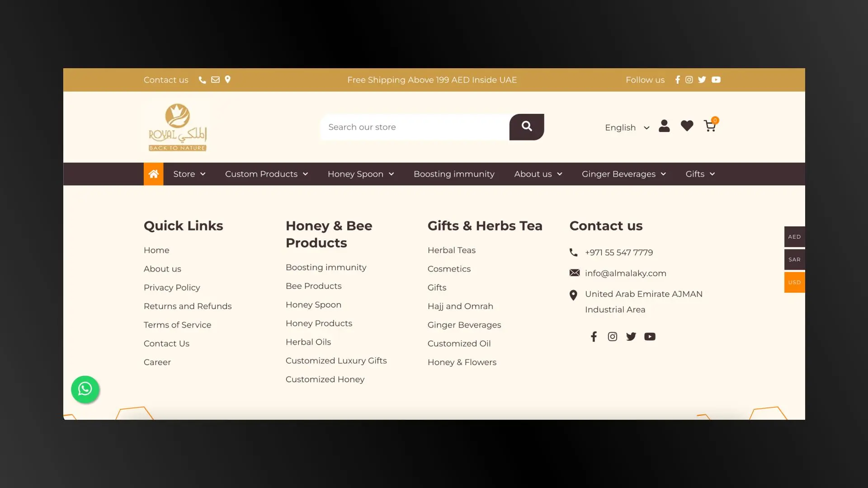Open the Ginger Beverages dropdown
868x488 pixels.
click(623, 174)
